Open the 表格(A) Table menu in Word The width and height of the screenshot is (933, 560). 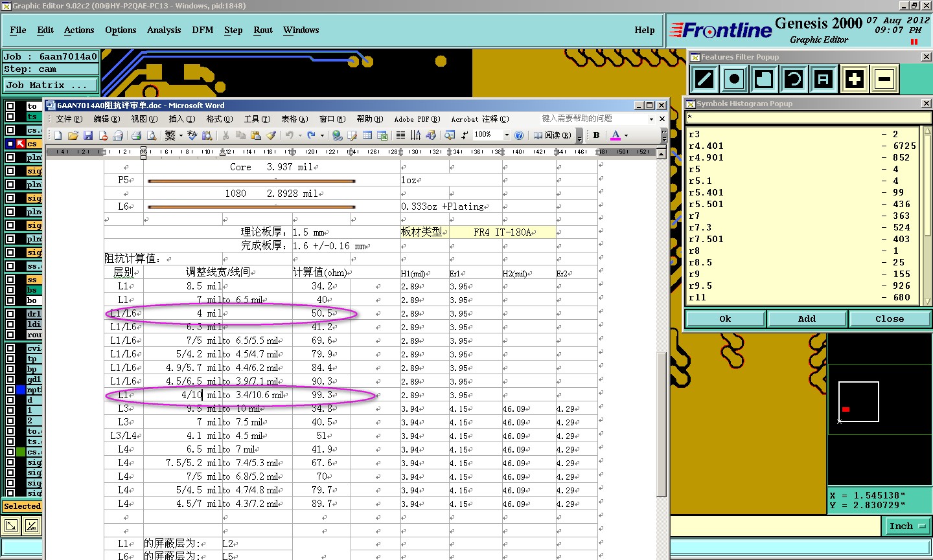point(295,119)
